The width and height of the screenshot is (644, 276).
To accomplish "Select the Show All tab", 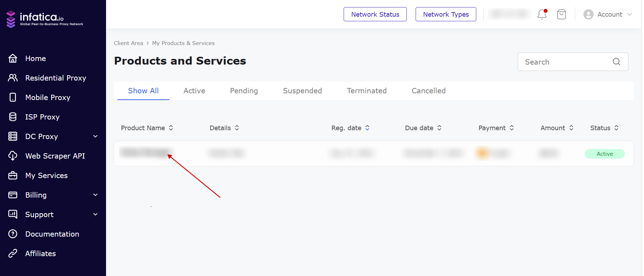I will tap(143, 91).
